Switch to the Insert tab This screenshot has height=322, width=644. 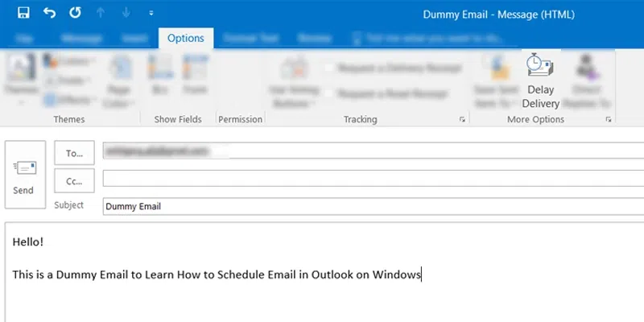click(134, 39)
